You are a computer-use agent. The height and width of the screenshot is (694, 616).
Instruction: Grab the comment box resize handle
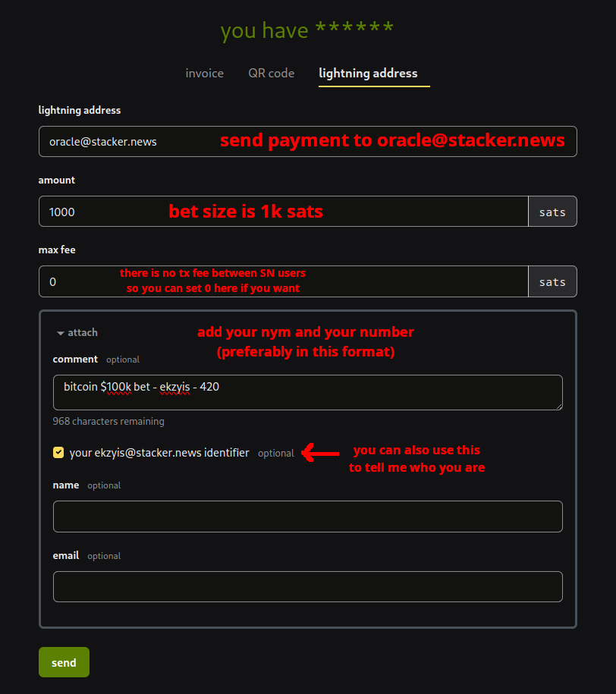pos(558,406)
